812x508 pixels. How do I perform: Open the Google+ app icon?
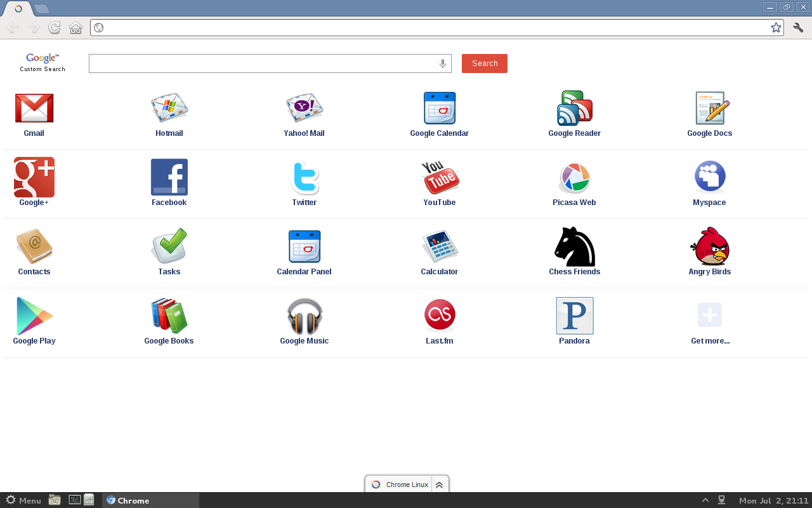(x=34, y=177)
